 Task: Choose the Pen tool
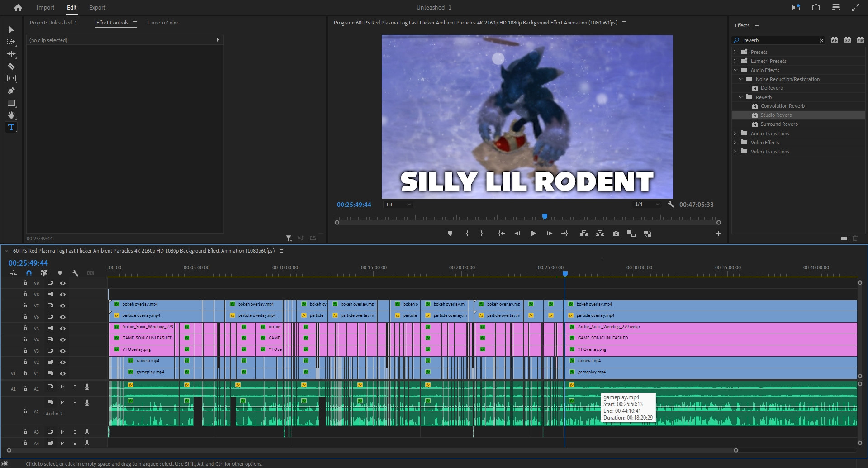[11, 91]
